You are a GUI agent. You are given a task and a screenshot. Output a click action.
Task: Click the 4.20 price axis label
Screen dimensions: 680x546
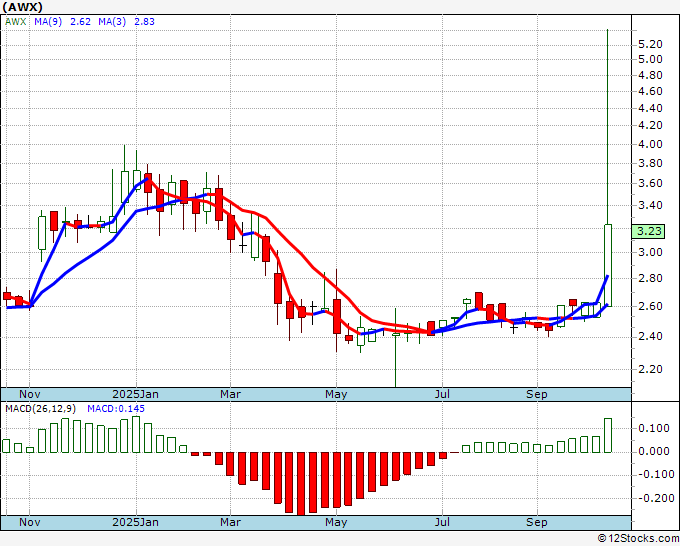[650, 125]
